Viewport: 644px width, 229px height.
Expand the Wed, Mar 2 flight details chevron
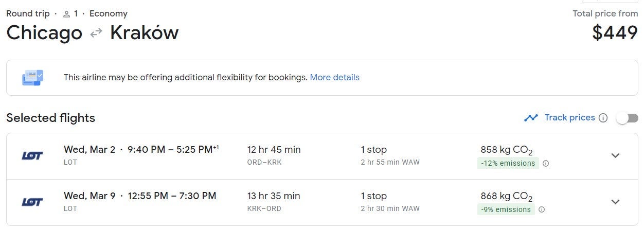click(615, 155)
